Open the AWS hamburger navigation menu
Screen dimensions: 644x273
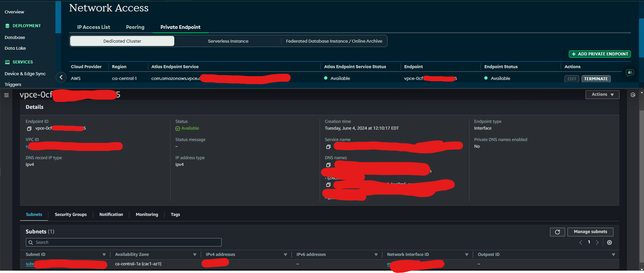point(6,95)
